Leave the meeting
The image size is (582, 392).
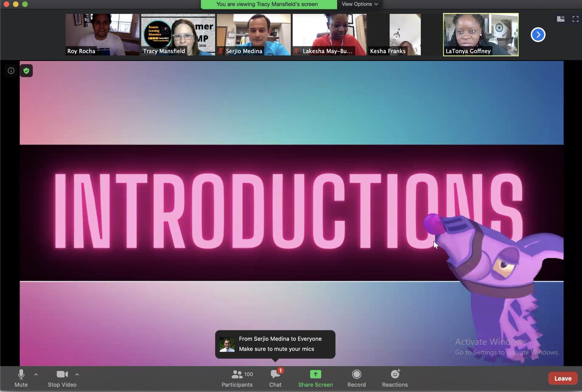pos(563,378)
